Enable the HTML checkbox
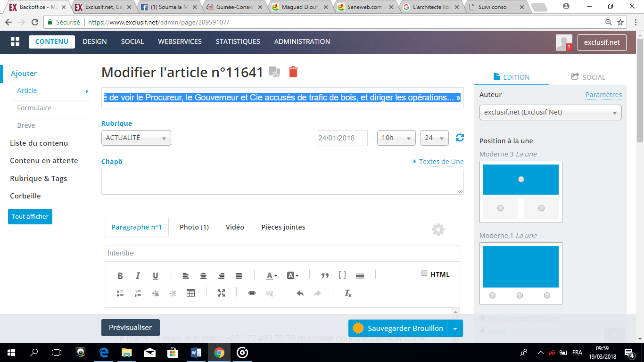Screen dimensions: 644x362 click(x=424, y=273)
